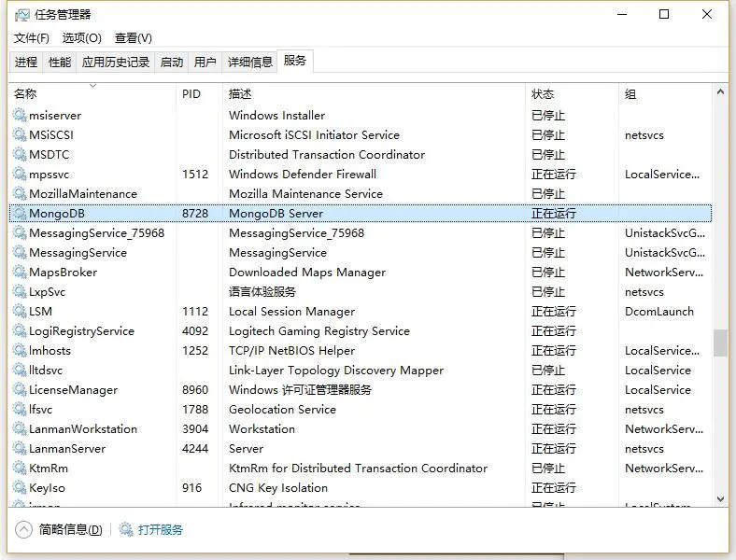Viewport: 736px width, 560px height.
Task: Click the KtmRm service gear icon
Action: coord(20,469)
